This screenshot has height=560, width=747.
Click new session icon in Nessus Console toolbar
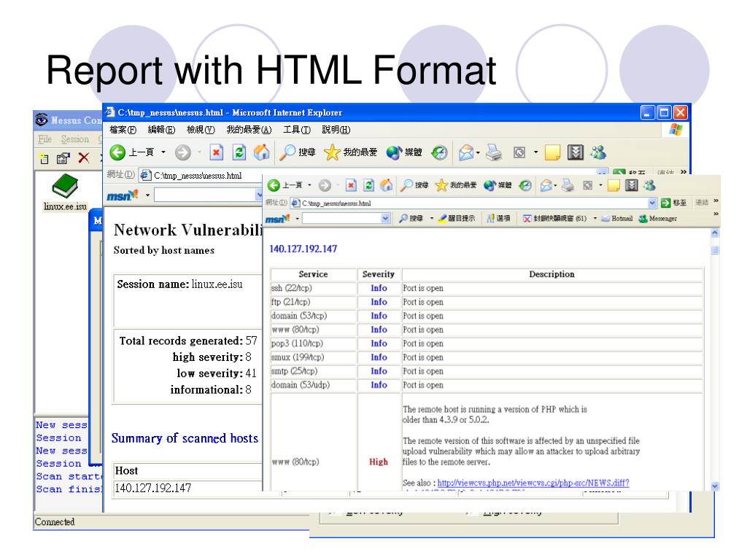pyautogui.click(x=44, y=158)
